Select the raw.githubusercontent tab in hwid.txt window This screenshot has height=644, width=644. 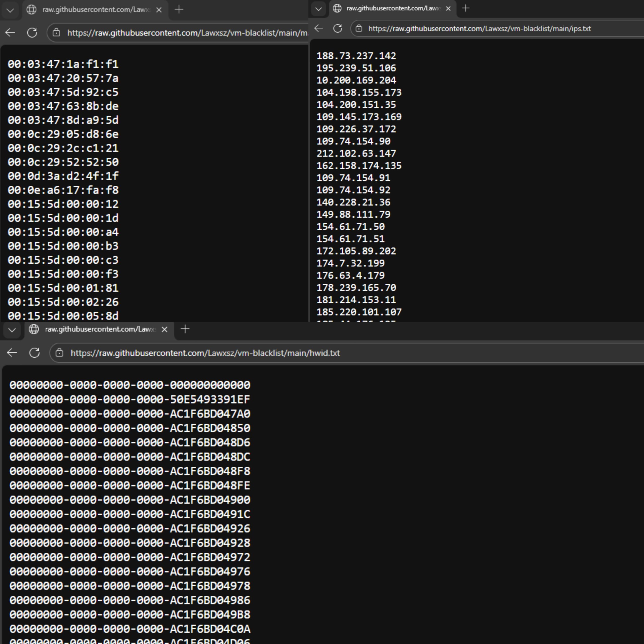[x=100, y=330]
